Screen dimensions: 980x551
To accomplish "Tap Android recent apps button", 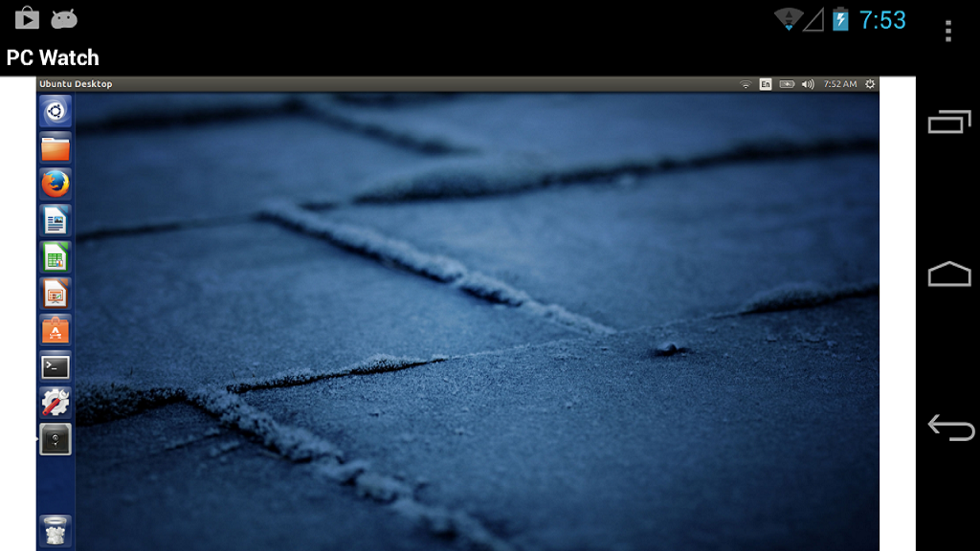I will [x=949, y=121].
